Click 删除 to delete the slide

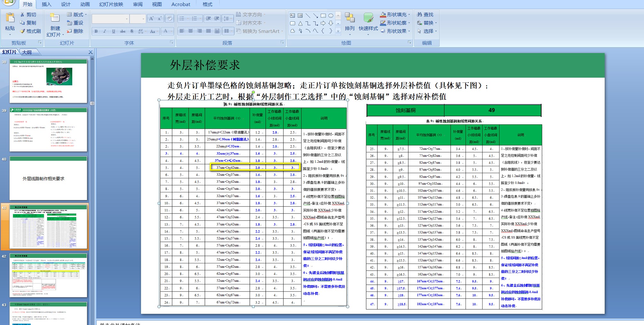click(75, 31)
